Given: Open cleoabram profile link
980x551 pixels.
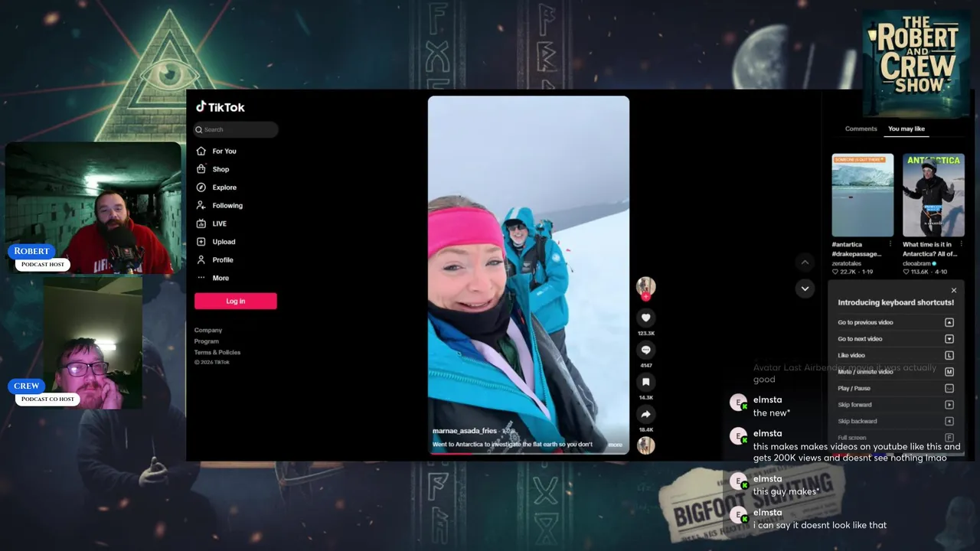Looking at the screenshot, I should [917, 263].
